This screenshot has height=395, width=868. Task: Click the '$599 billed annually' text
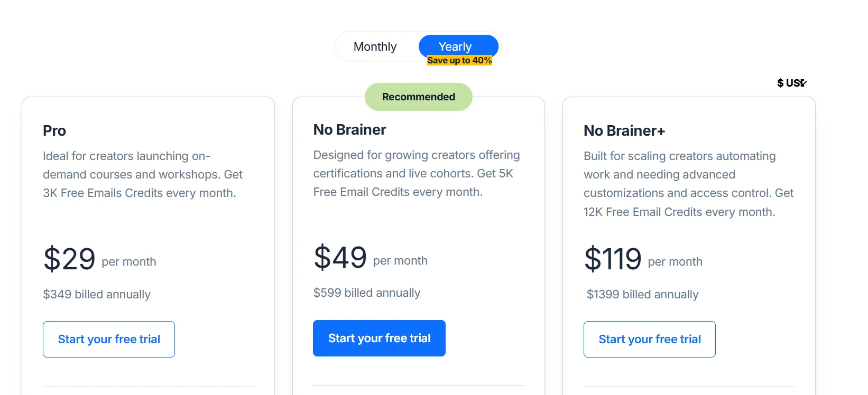pos(367,293)
